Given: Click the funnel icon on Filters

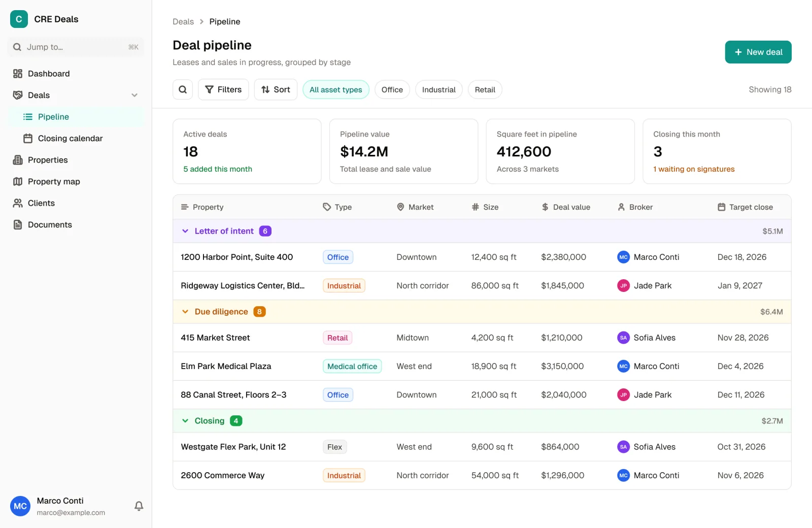Looking at the screenshot, I should pyautogui.click(x=209, y=89).
